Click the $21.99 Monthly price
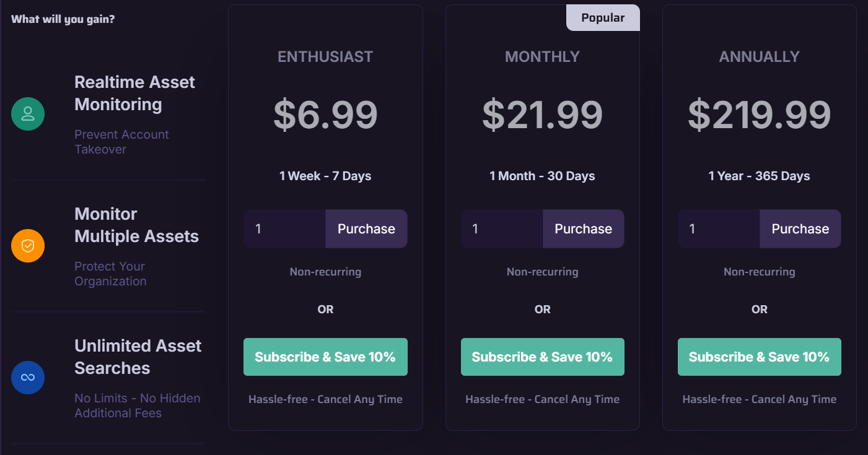 (x=542, y=115)
